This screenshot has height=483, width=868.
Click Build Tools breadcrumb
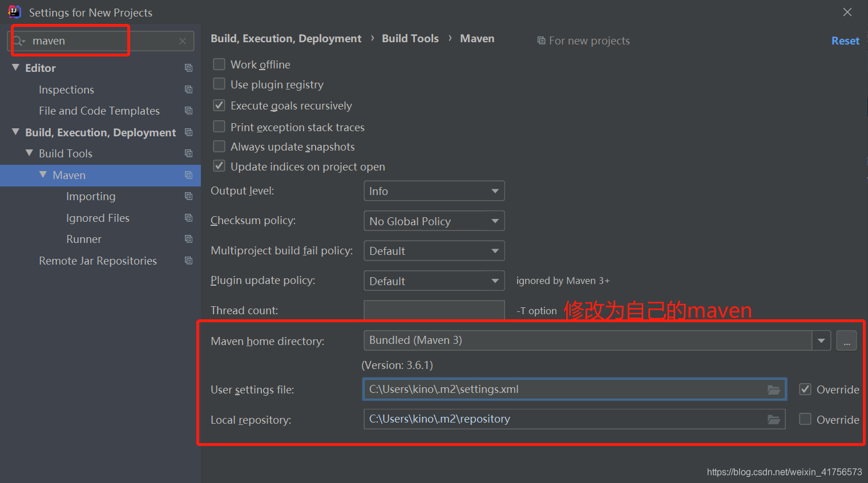(410, 38)
